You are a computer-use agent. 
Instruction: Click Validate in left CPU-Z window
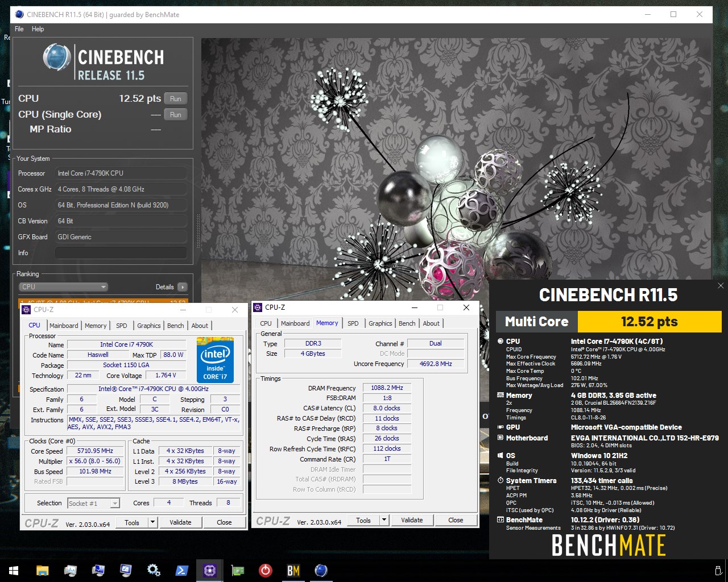tap(180, 522)
